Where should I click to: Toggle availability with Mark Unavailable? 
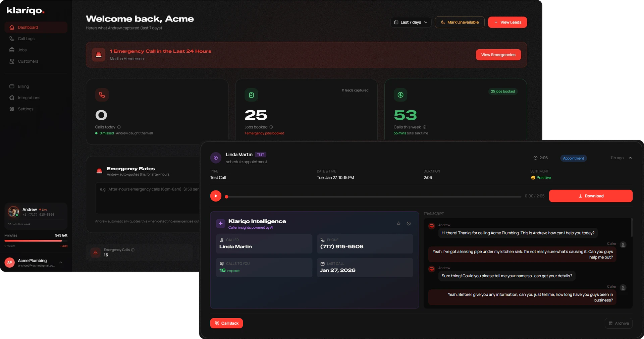click(x=460, y=22)
